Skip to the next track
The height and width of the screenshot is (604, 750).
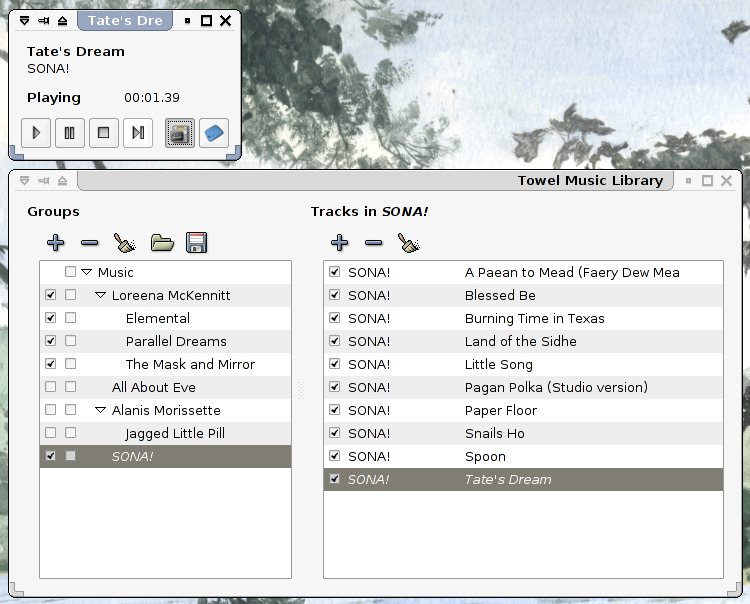(x=138, y=132)
